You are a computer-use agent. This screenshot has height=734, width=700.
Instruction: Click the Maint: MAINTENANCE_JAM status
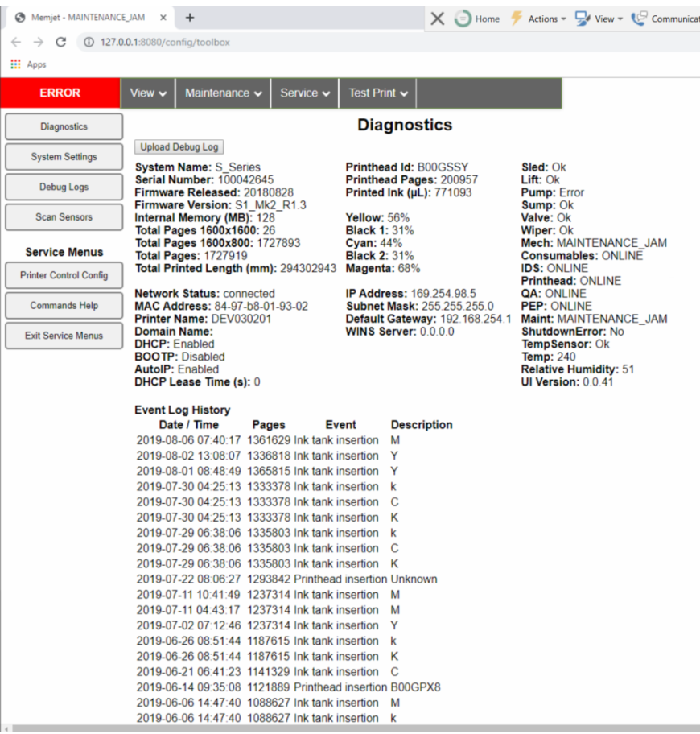[595, 319]
